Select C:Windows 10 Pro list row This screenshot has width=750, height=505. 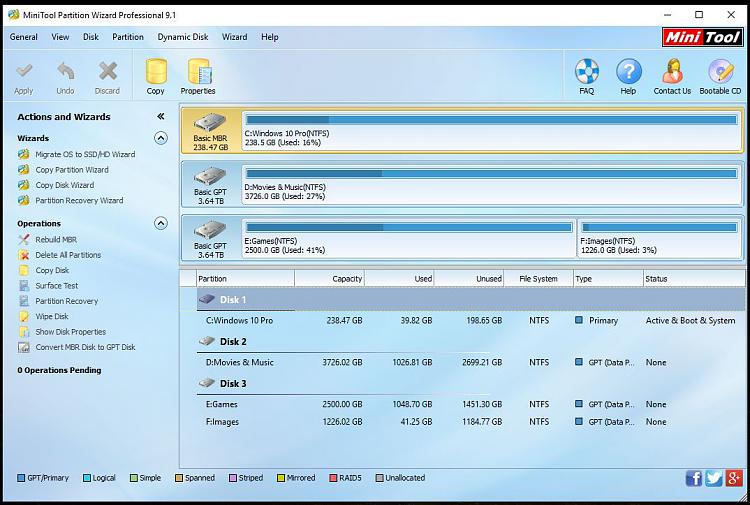(x=471, y=320)
